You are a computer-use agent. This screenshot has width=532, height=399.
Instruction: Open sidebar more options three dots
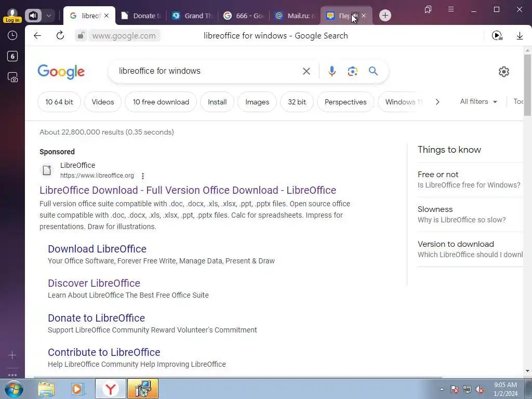[12, 375]
